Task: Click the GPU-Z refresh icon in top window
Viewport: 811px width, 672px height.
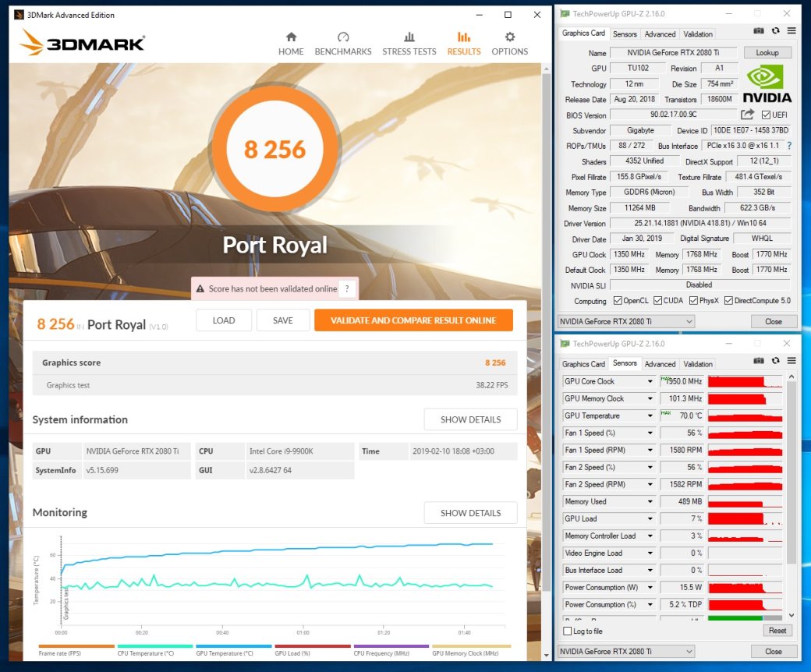Action: click(x=775, y=31)
